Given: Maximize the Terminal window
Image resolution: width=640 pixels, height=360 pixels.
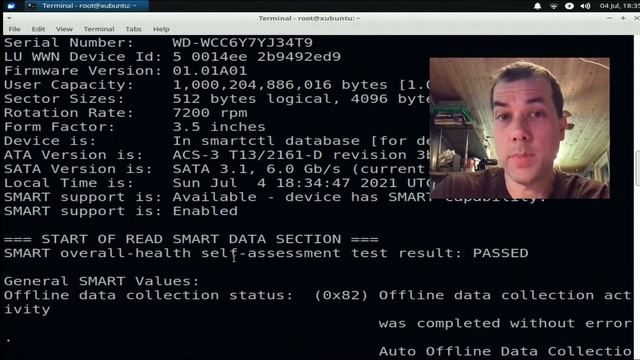Looking at the screenshot, I should click(623, 18).
